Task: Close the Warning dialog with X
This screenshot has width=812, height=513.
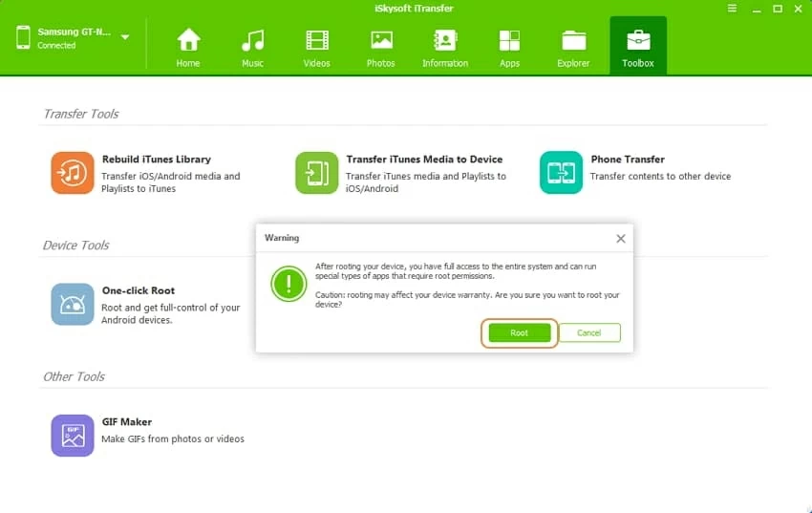Action: [620, 238]
